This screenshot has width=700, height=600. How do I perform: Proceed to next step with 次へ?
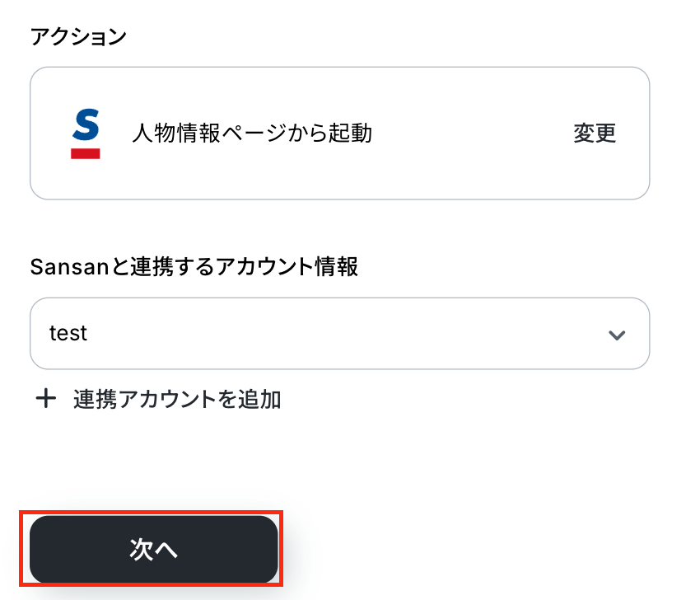tap(153, 549)
